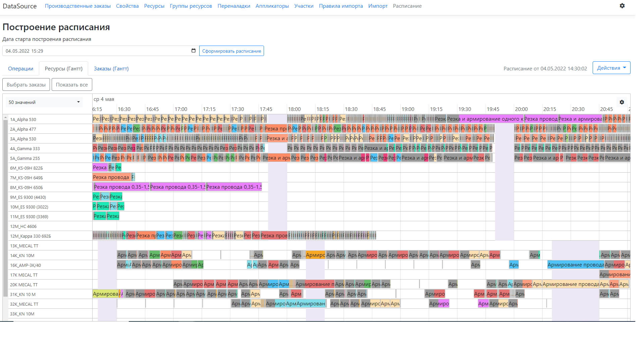
Task: Click the DataSource brand link
Action: click(x=19, y=6)
